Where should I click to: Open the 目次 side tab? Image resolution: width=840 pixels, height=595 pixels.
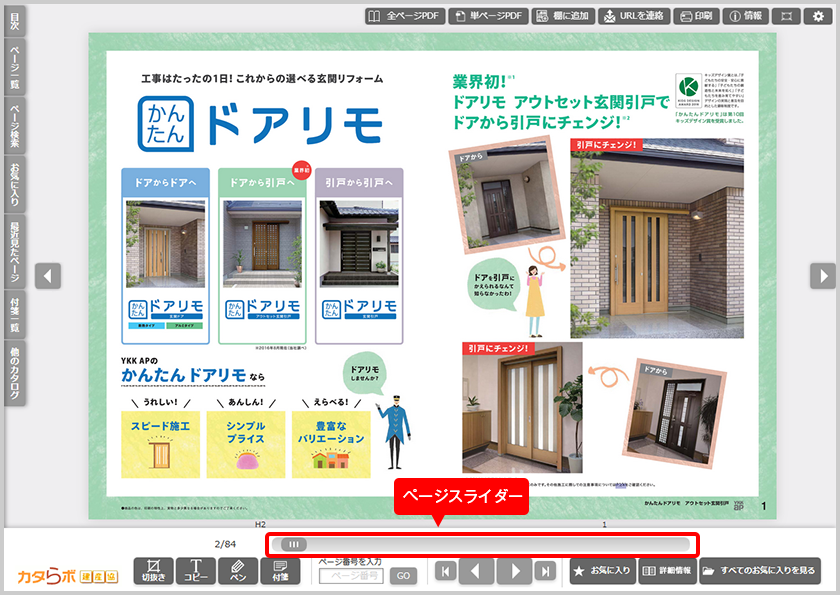click(13, 21)
